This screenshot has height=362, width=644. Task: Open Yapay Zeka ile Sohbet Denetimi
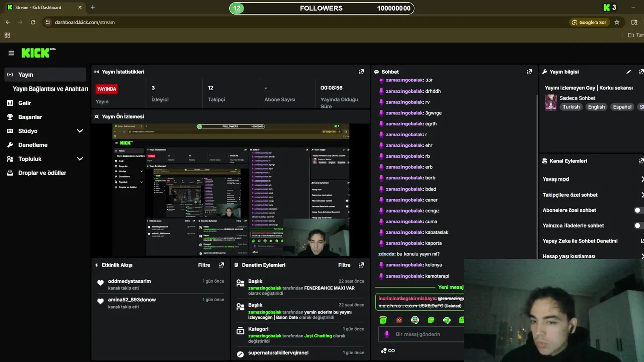click(580, 241)
